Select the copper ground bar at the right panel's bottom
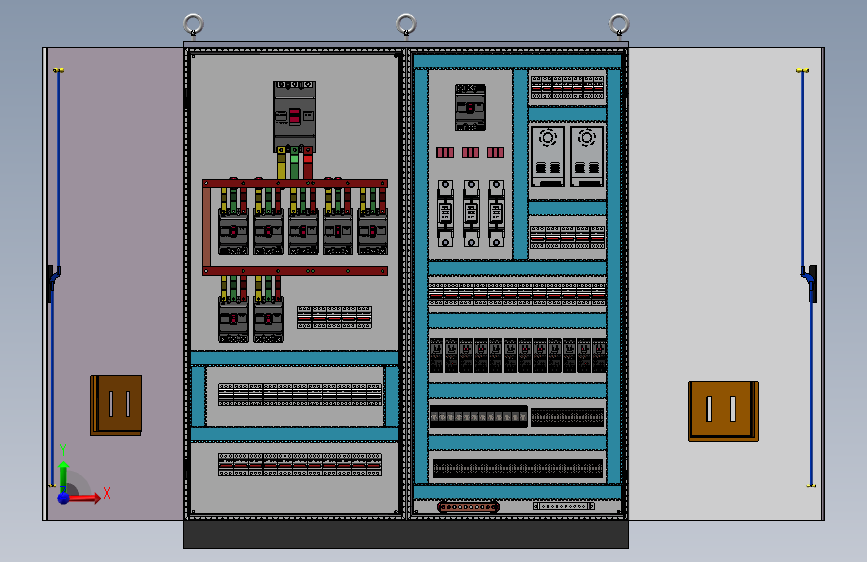 tap(468, 507)
